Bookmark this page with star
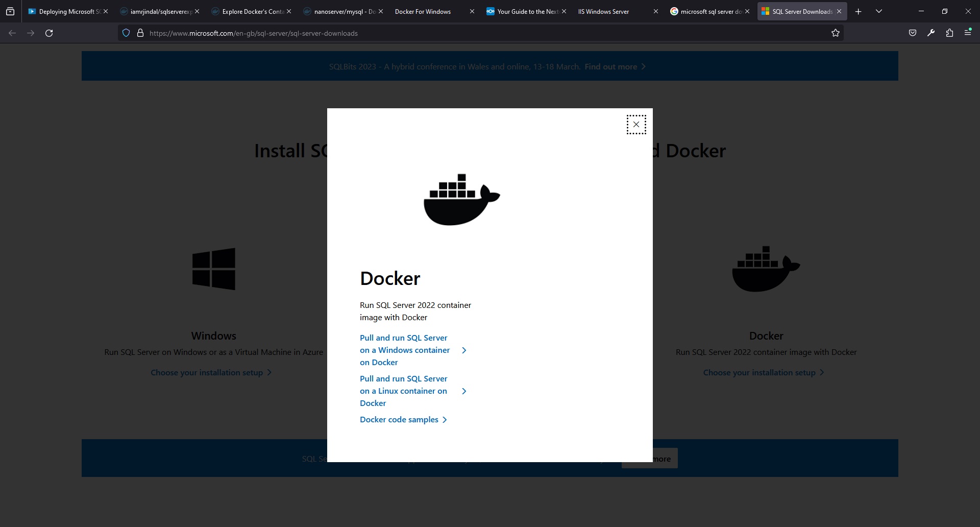The image size is (980, 527). pos(836,33)
